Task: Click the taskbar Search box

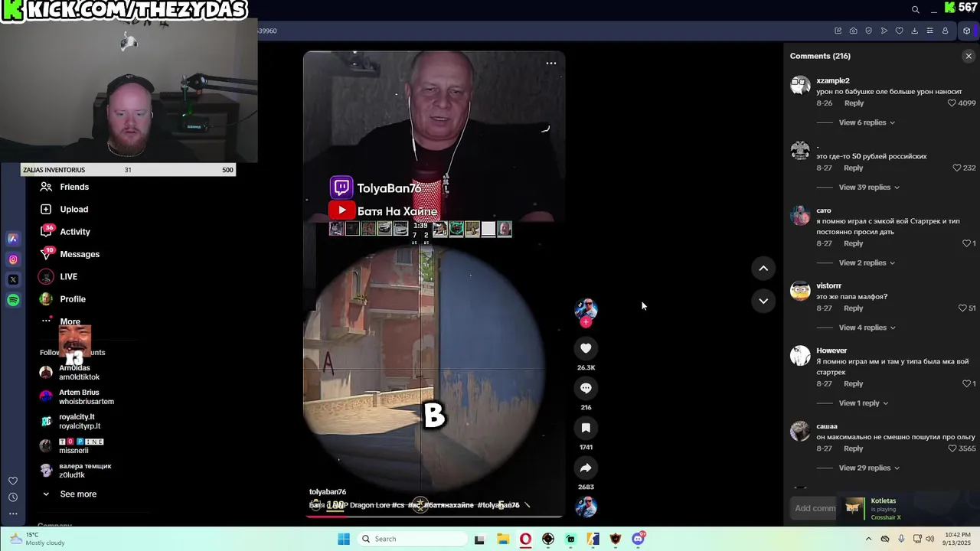Action: pos(411,539)
